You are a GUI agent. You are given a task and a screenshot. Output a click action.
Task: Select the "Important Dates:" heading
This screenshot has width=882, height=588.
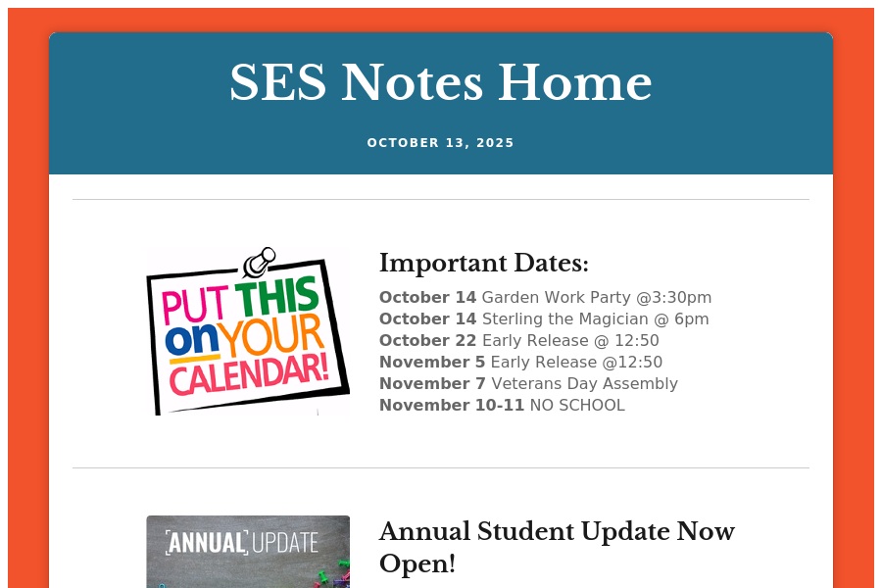coord(483,264)
